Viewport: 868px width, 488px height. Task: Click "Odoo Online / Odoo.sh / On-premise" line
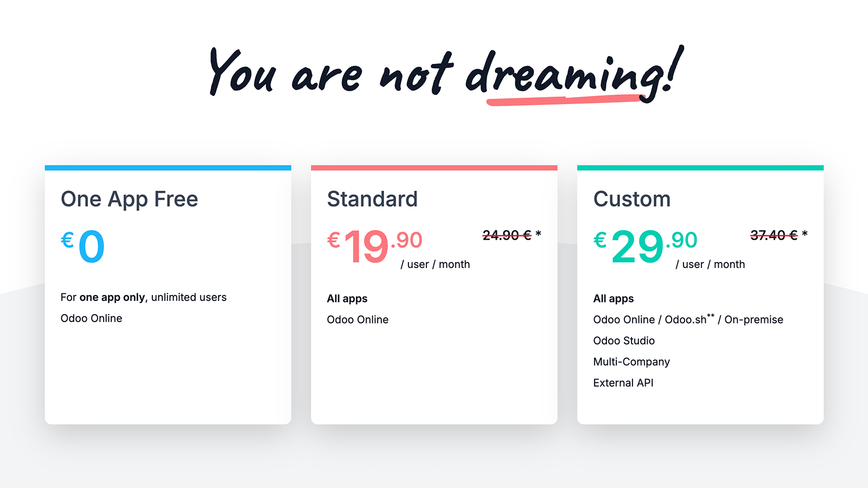point(688,320)
